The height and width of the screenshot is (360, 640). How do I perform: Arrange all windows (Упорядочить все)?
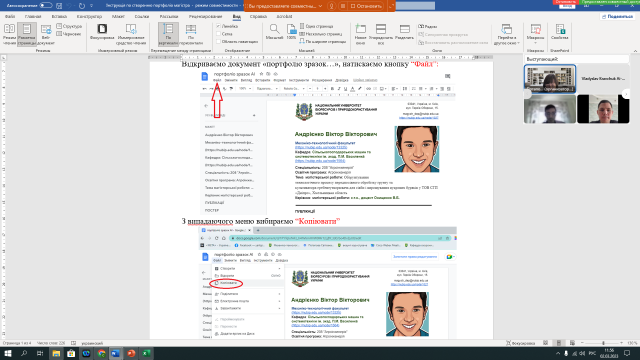tap(381, 34)
